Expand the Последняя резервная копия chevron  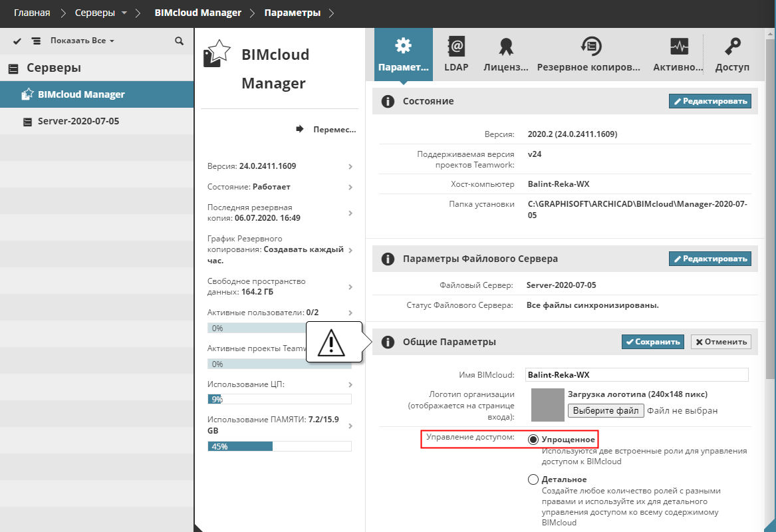pos(350,213)
